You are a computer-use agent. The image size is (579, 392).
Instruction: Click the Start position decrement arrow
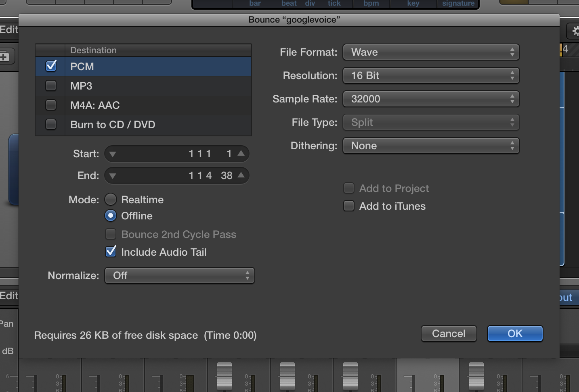click(x=113, y=154)
